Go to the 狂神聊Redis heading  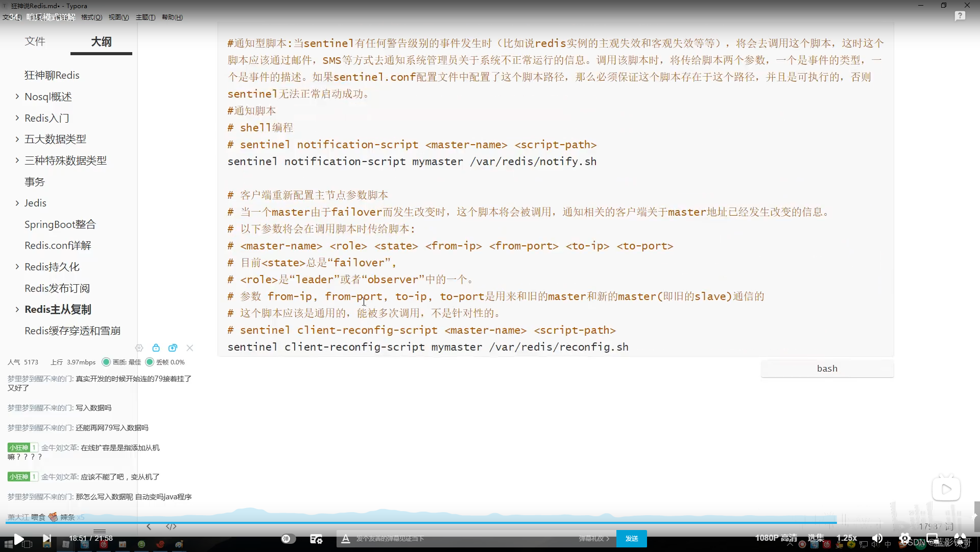pyautogui.click(x=52, y=75)
